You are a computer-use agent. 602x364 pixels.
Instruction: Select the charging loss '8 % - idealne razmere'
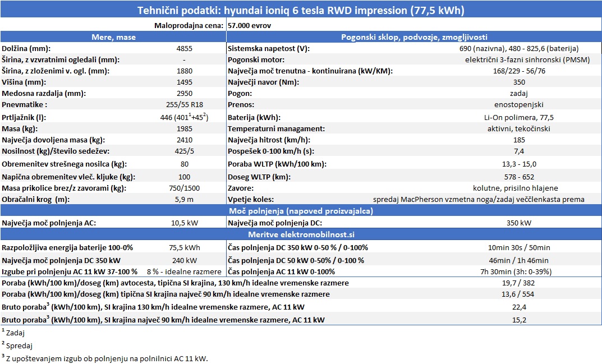click(x=184, y=271)
